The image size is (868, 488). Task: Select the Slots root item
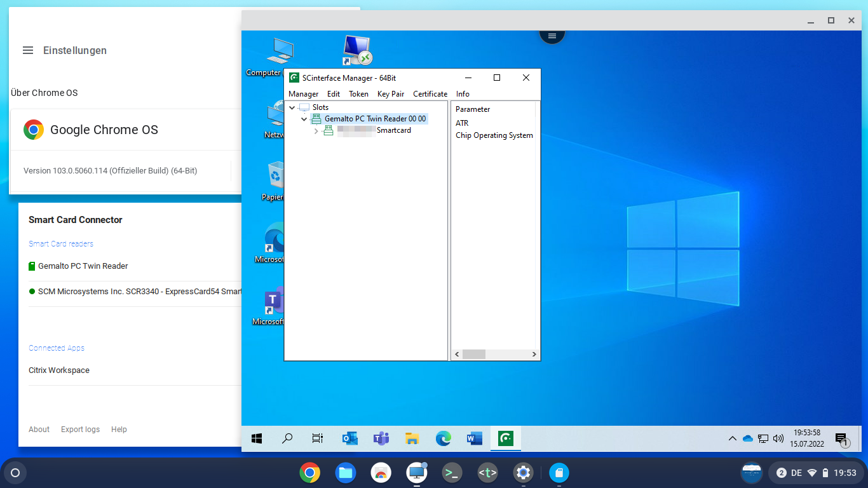(320, 107)
